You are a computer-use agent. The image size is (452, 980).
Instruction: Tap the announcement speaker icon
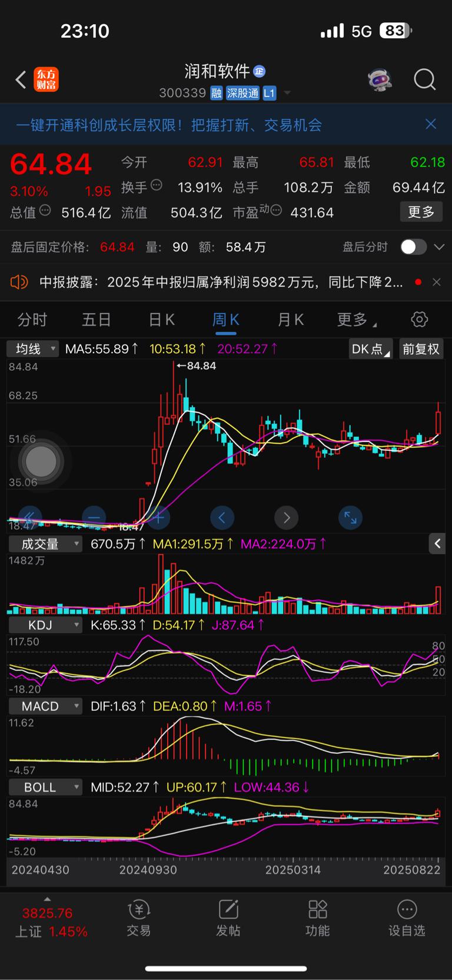19,282
